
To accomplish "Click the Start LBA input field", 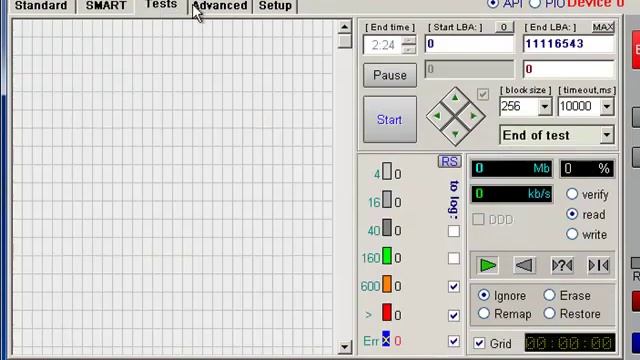I will [x=469, y=44].
